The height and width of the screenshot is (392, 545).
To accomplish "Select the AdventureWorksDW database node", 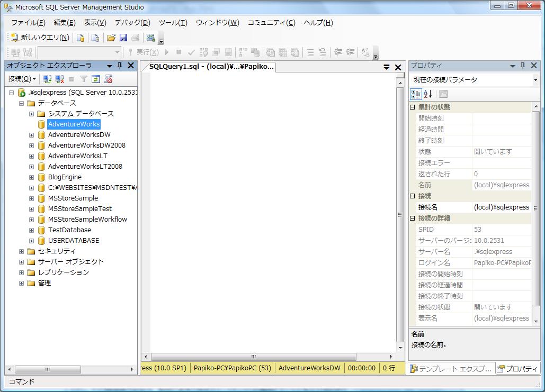I will pyautogui.click(x=79, y=135).
